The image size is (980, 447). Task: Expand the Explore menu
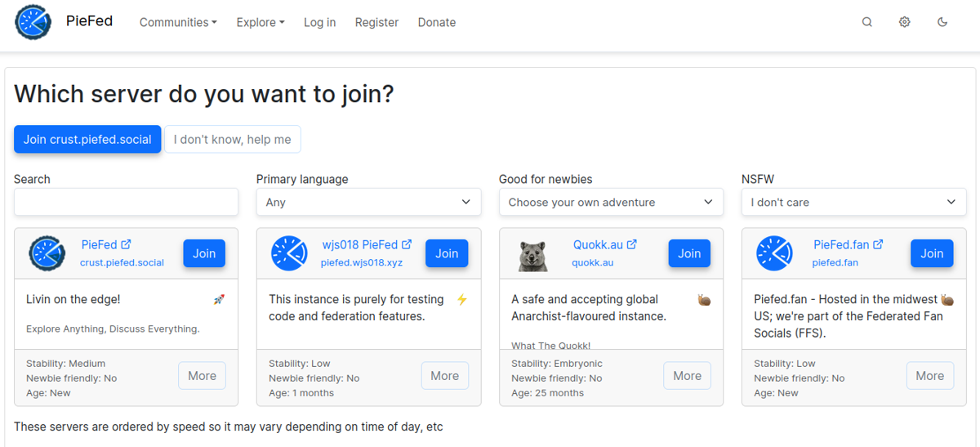261,23
